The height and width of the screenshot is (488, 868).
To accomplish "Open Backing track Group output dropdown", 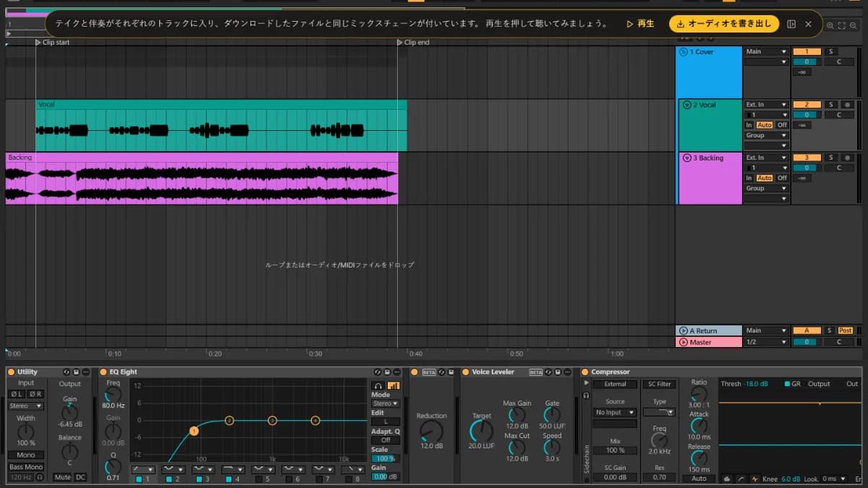I will 766,188.
